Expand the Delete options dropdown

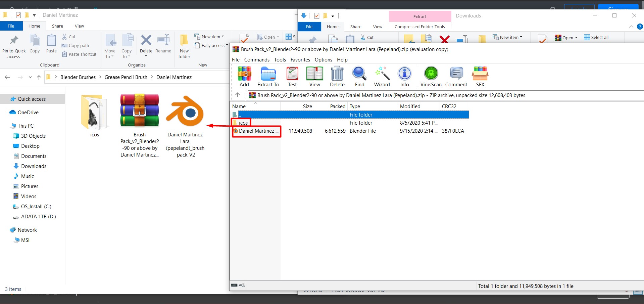click(146, 56)
